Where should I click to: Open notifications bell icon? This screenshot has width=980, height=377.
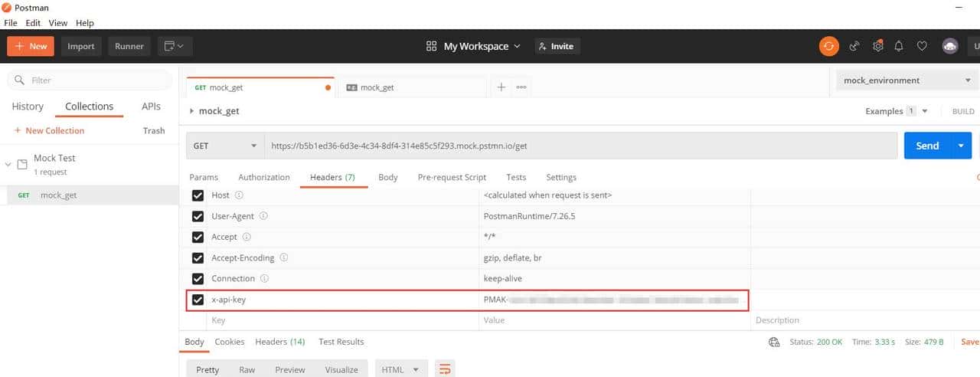899,47
